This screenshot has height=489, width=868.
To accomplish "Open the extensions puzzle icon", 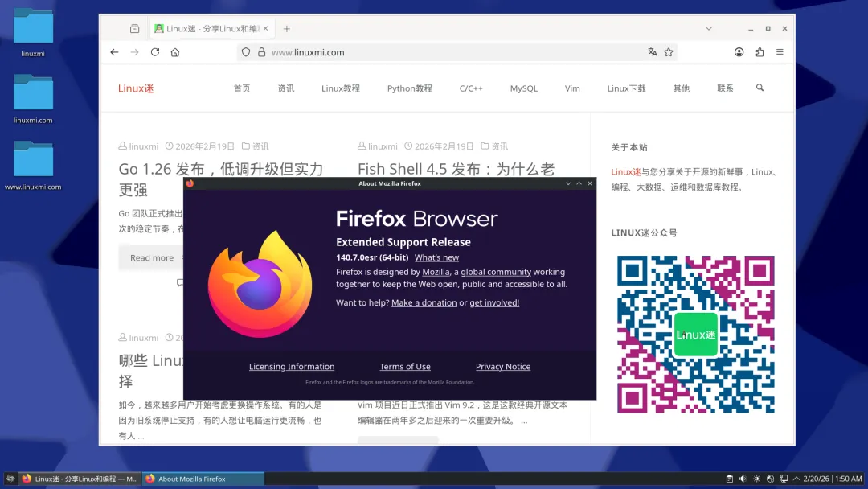I will (759, 52).
